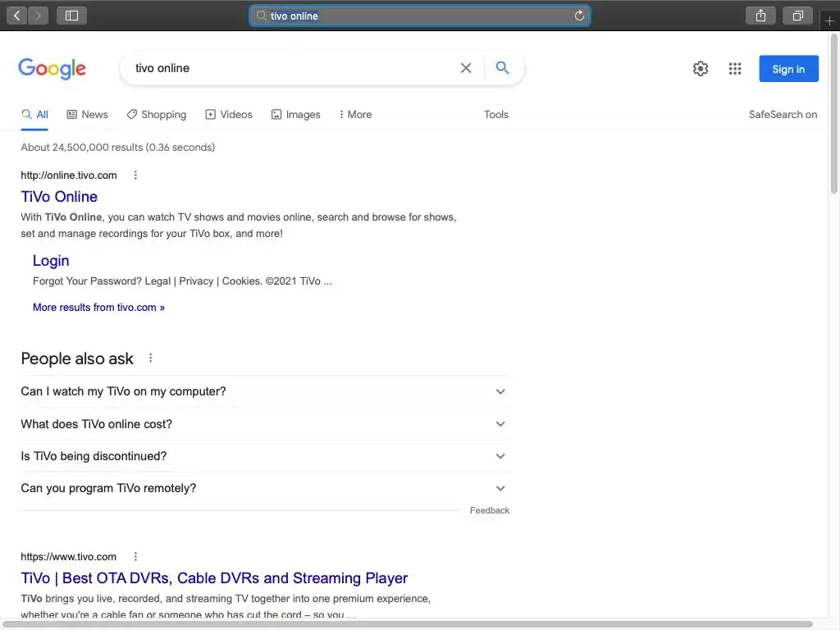The height and width of the screenshot is (630, 840).
Task: Send Feedback on People also ask
Action: (x=490, y=510)
